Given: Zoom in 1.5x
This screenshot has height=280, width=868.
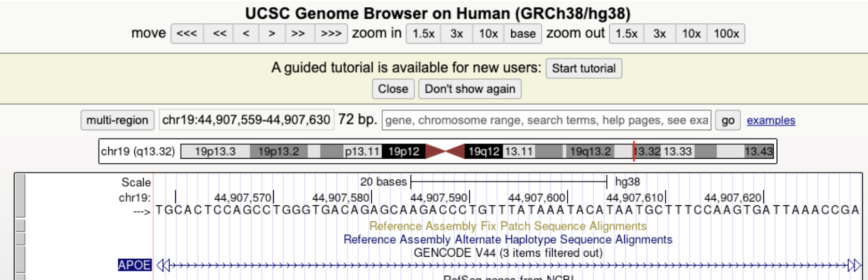Looking at the screenshot, I should pos(424,34).
